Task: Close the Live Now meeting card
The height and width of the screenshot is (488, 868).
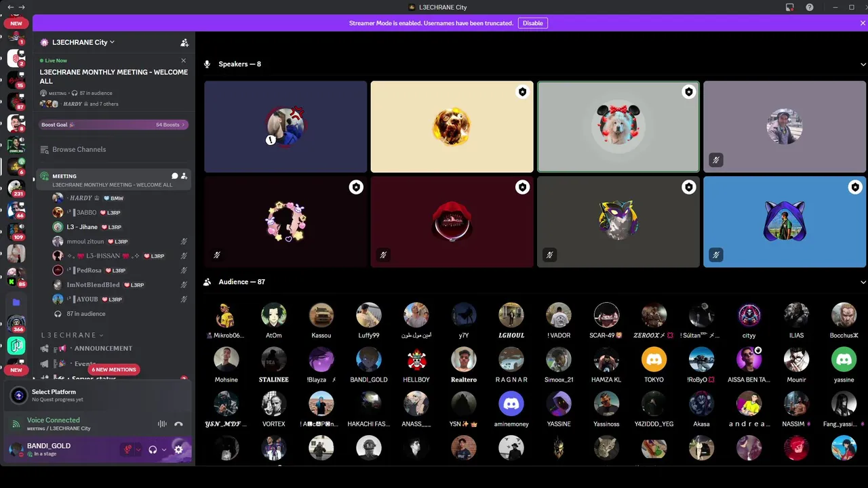Action: tap(183, 60)
